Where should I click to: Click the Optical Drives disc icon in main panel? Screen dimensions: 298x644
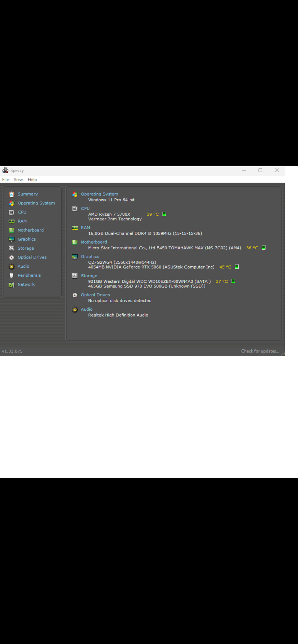pos(75,295)
